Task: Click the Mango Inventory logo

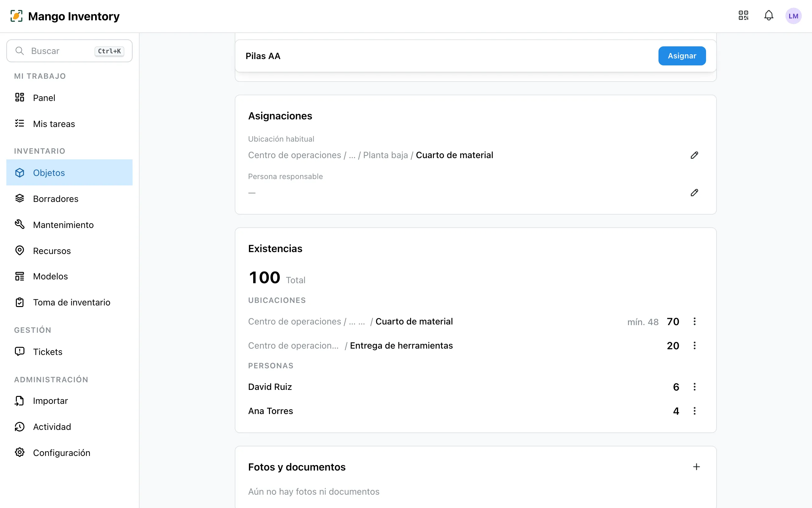Action: 65,16
